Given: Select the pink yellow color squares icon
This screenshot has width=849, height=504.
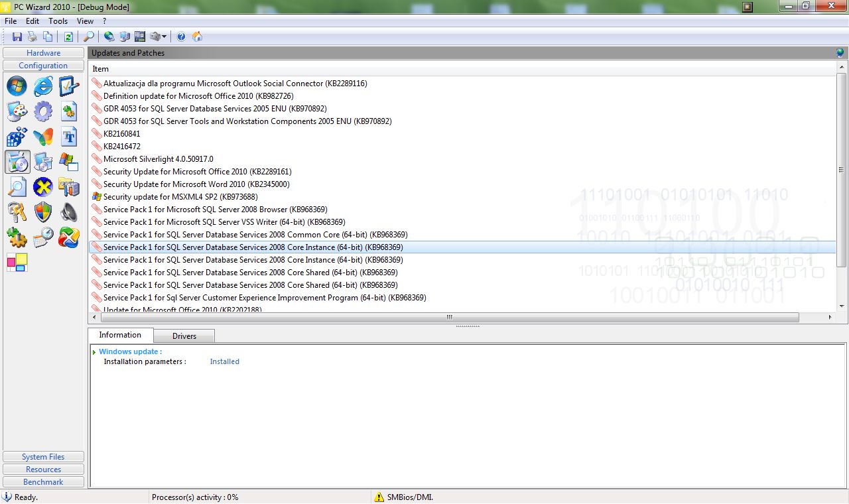Looking at the screenshot, I should click(17, 263).
